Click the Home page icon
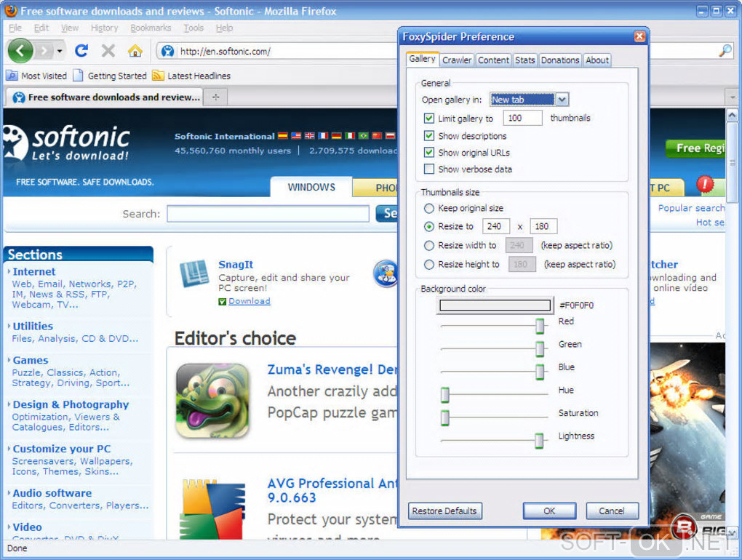Screen dimensions: 742x560 click(x=135, y=51)
